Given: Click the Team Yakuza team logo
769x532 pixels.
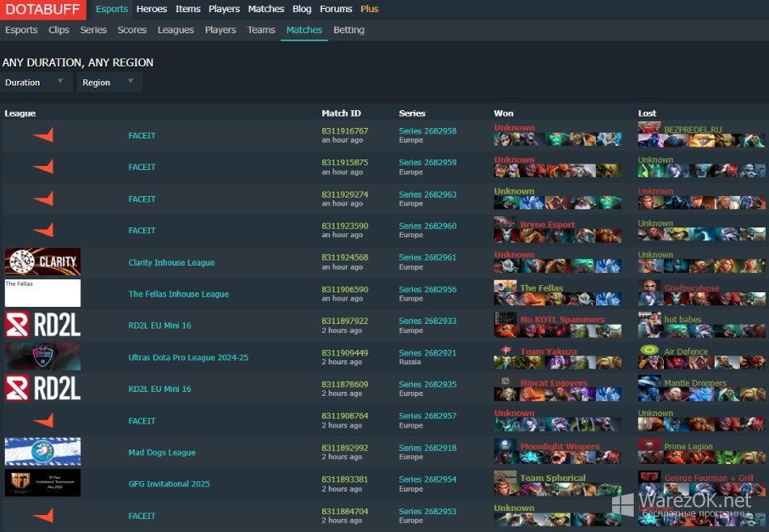Looking at the screenshot, I should [x=505, y=350].
